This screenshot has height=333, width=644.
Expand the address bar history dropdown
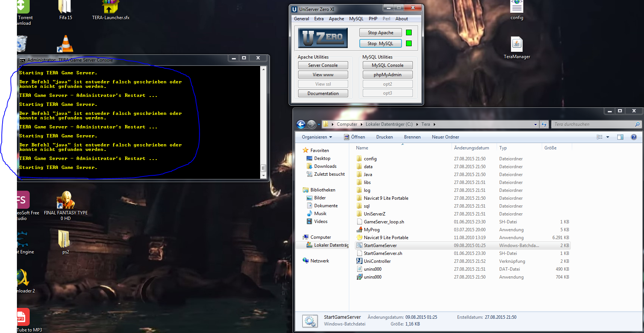[x=535, y=124]
